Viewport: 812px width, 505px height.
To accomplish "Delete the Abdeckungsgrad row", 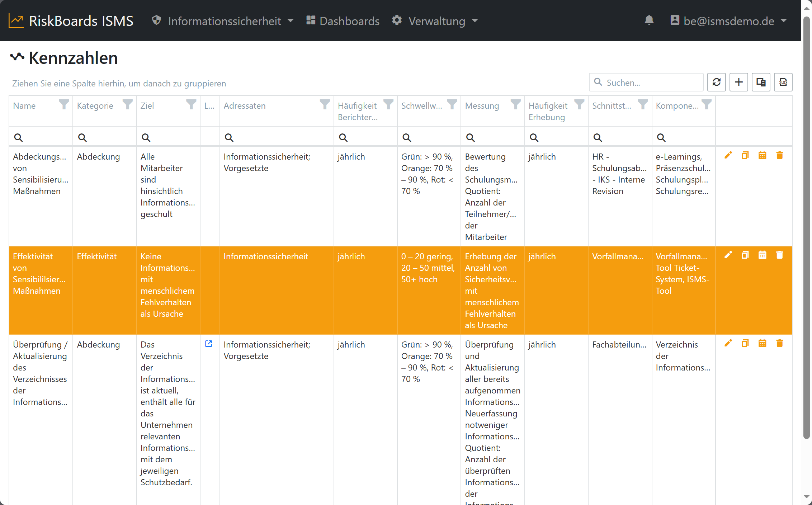I will pos(780,155).
